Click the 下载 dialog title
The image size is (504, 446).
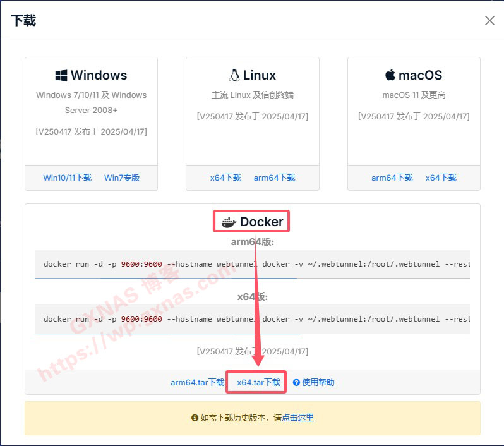23,21
